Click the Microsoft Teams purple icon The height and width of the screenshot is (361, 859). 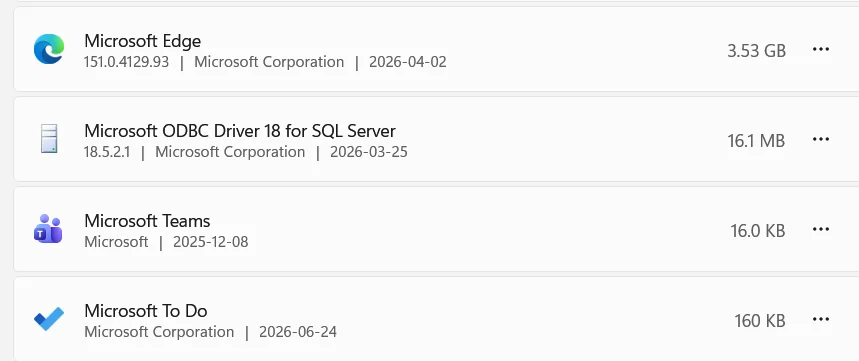[48, 228]
